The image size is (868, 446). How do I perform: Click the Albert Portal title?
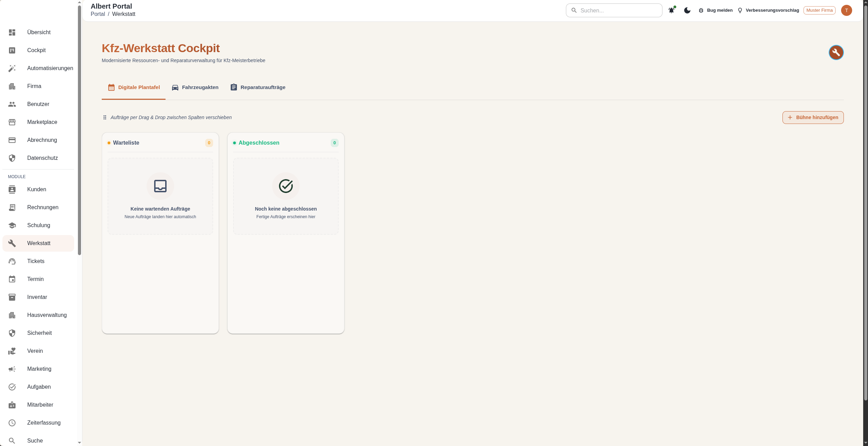111,6
